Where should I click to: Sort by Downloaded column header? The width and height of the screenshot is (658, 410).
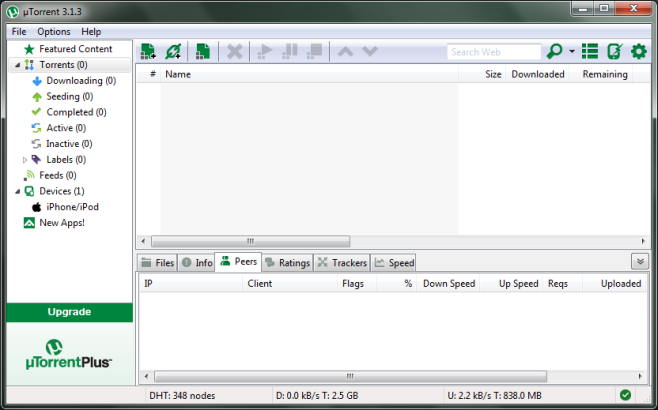(x=537, y=74)
